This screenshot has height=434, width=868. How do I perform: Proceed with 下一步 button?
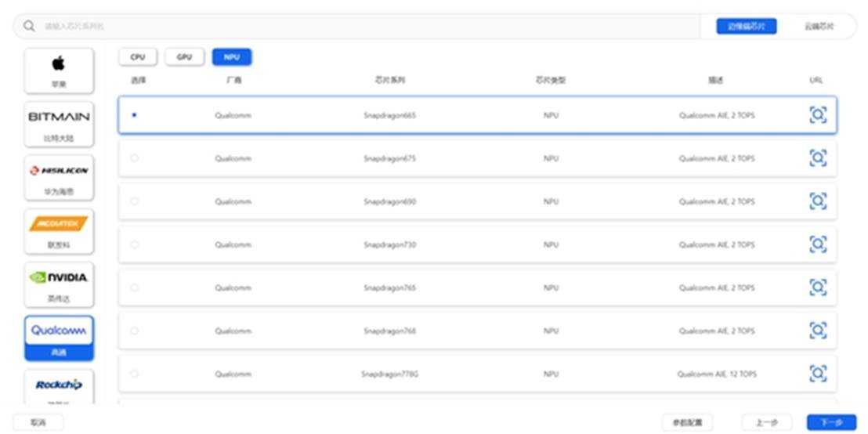(831, 422)
